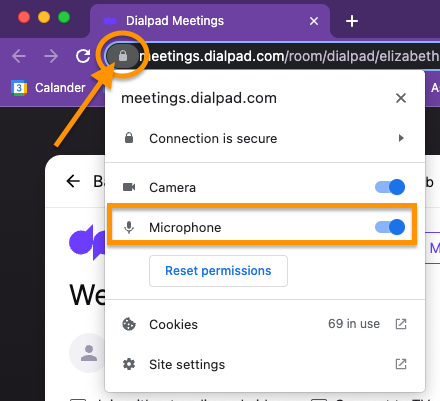The height and width of the screenshot is (401, 440).
Task: Select the Dialpad Meetings tab
Action: 210,21
